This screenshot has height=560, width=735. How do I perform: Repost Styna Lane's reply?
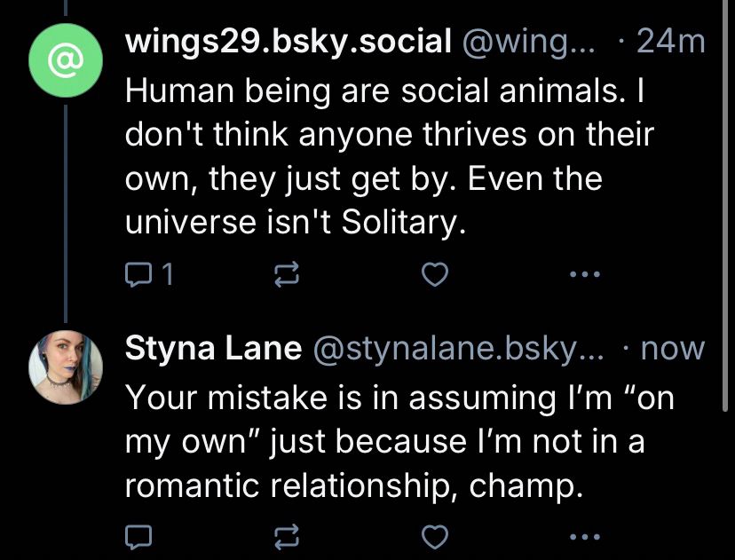286,535
